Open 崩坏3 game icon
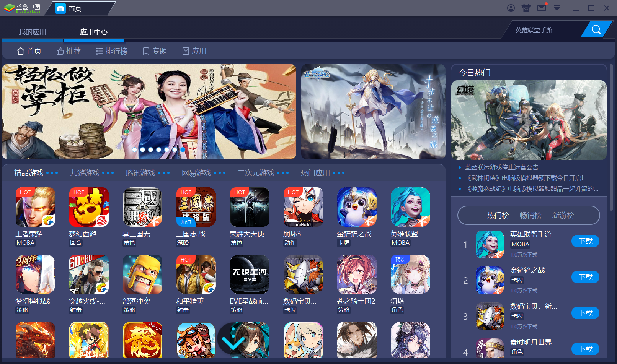This screenshot has width=617, height=364. pos(303,207)
